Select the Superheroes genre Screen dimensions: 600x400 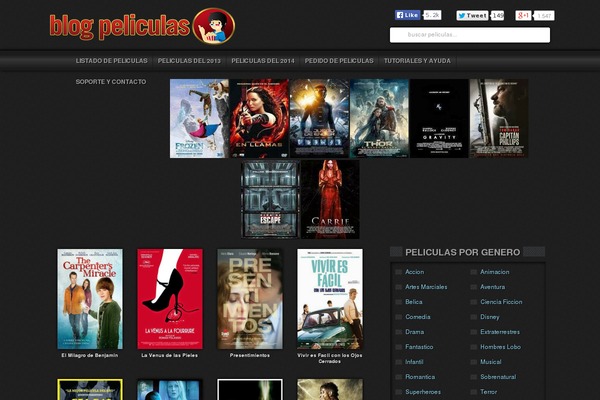tap(423, 392)
